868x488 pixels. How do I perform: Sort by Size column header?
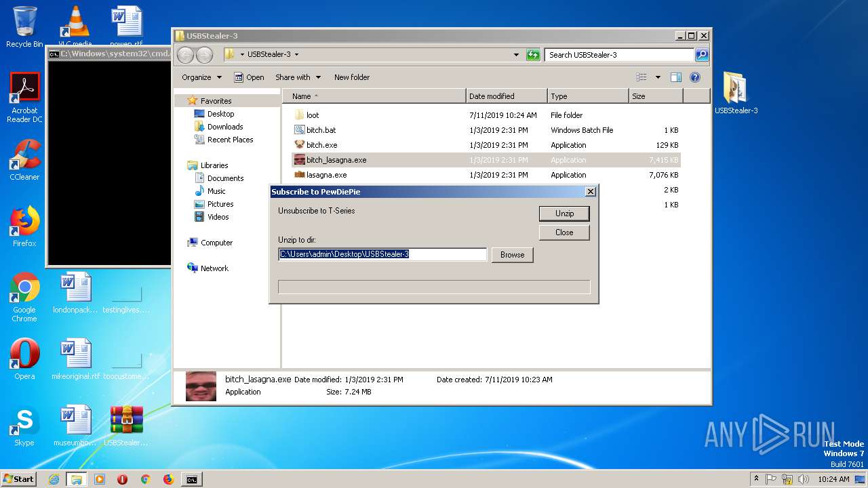656,96
